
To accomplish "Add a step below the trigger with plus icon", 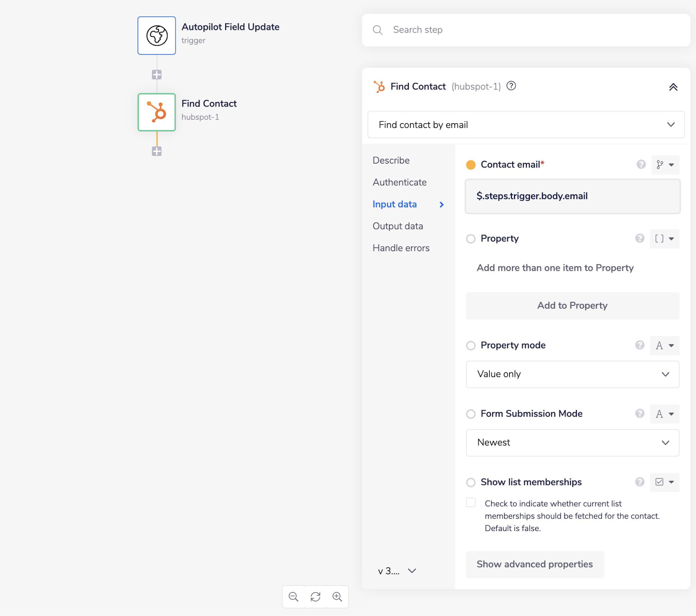I will coord(157,74).
